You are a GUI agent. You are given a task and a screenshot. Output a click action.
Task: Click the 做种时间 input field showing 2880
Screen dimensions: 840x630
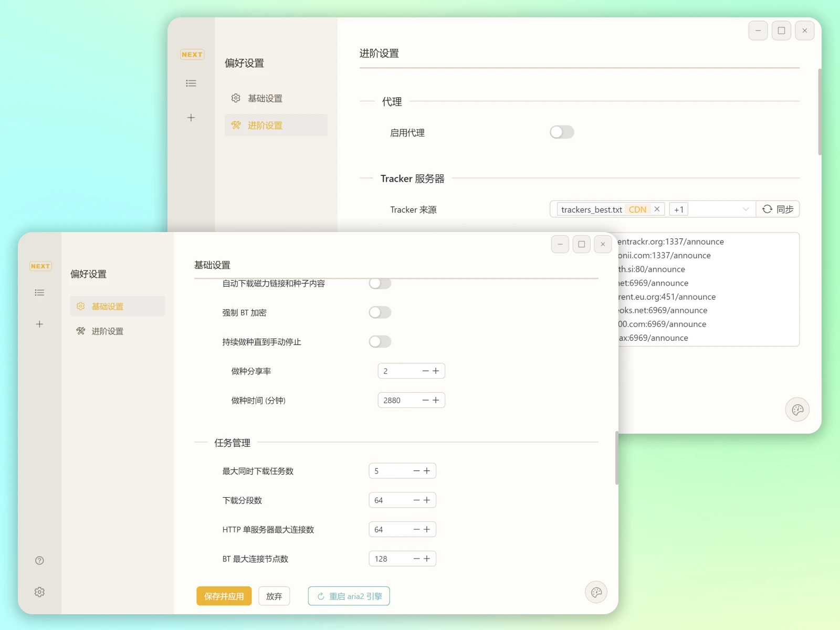pyautogui.click(x=399, y=401)
